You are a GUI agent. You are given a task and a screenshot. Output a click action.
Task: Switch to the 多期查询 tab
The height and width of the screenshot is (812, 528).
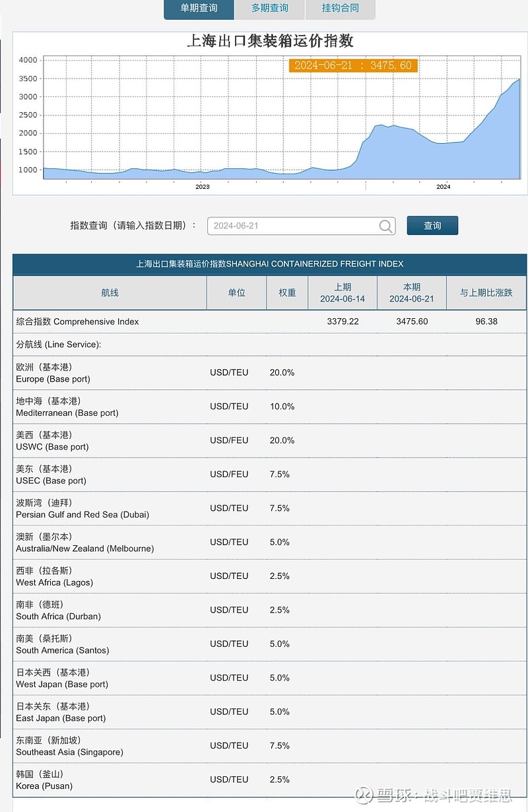click(x=269, y=9)
